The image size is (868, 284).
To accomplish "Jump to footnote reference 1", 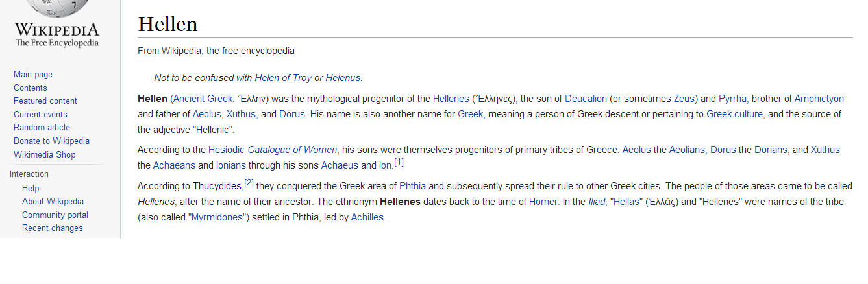I will (399, 162).
